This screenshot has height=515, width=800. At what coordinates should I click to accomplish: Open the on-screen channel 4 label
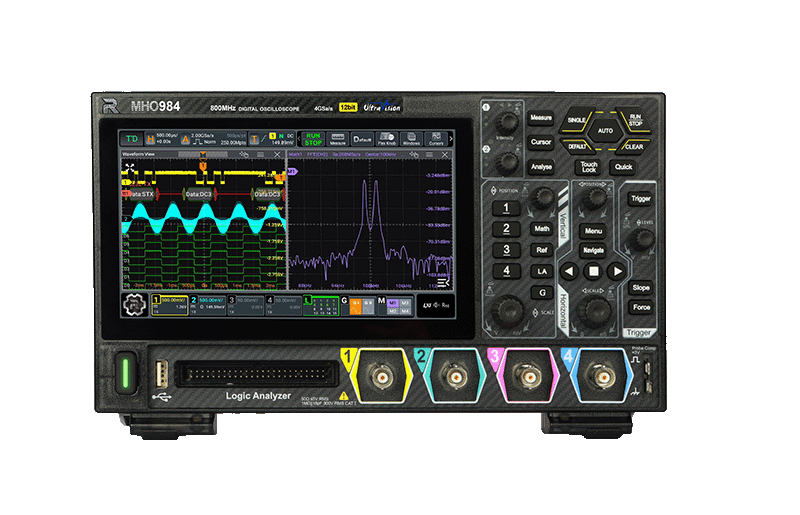tap(284, 305)
